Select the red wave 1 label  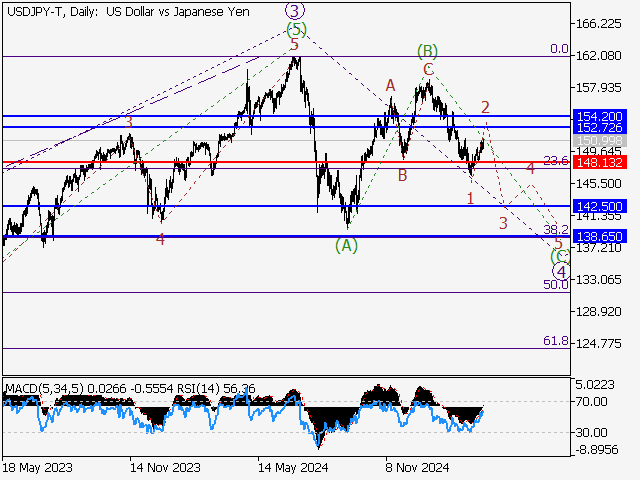pos(470,199)
